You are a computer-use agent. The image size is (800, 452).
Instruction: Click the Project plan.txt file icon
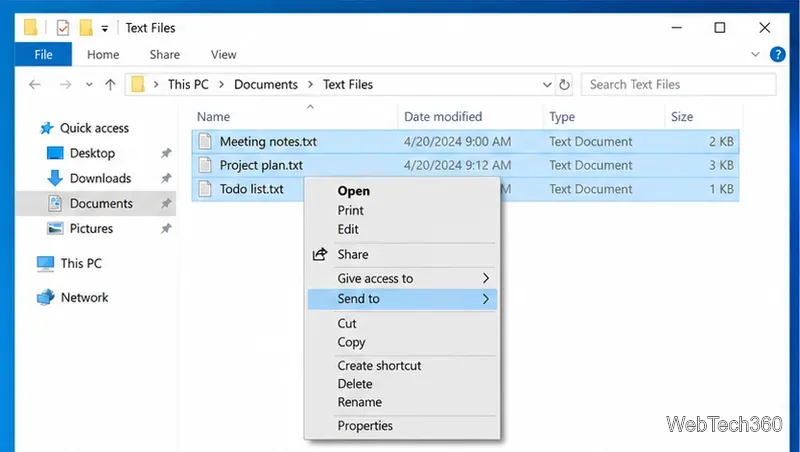click(205, 165)
